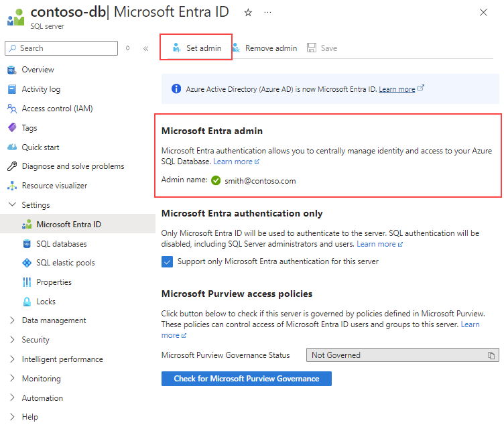Click the Microsoft Entra ID sidebar icon

coord(27,224)
